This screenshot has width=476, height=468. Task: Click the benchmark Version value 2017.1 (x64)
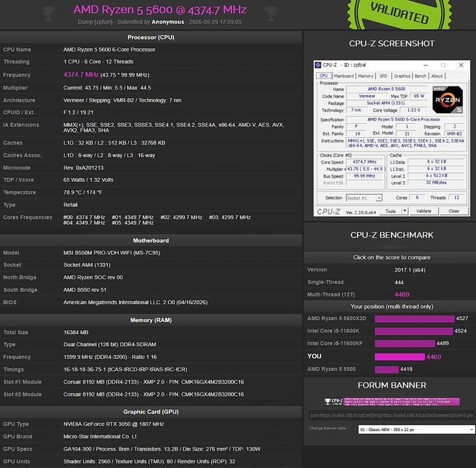pos(410,270)
